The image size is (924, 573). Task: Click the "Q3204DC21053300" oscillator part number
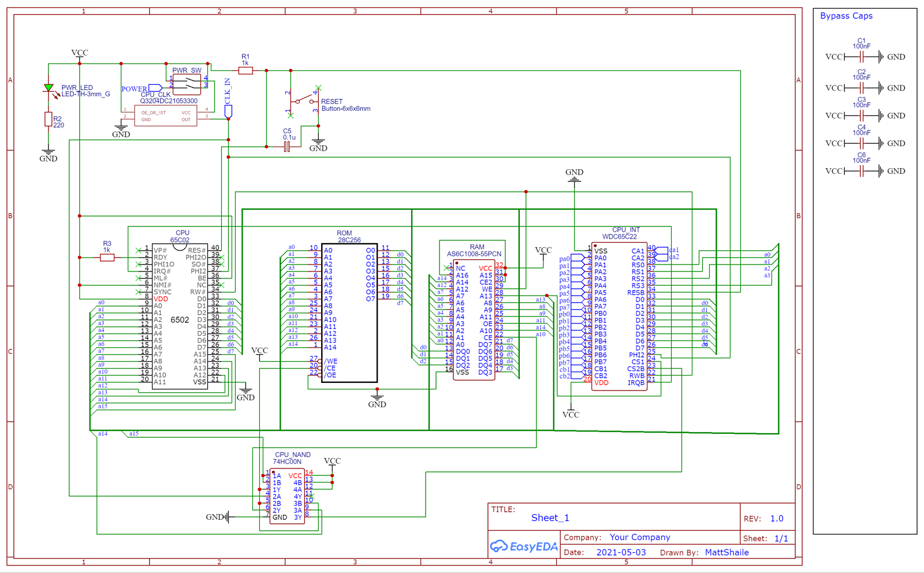point(169,101)
